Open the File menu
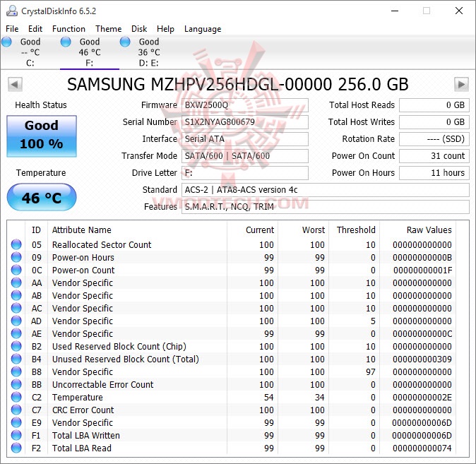The height and width of the screenshot is (464, 476). coord(12,29)
